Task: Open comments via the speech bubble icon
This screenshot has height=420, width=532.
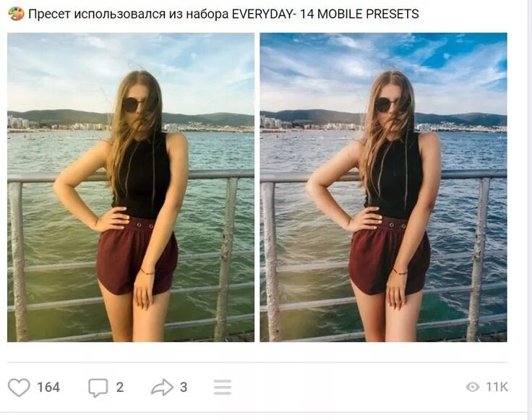Action: click(98, 387)
